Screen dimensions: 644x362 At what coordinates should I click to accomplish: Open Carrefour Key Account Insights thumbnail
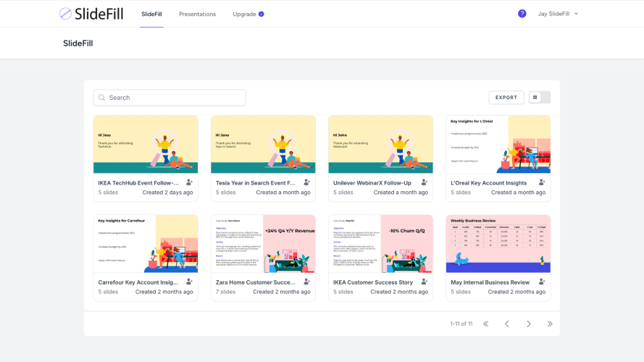146,243
